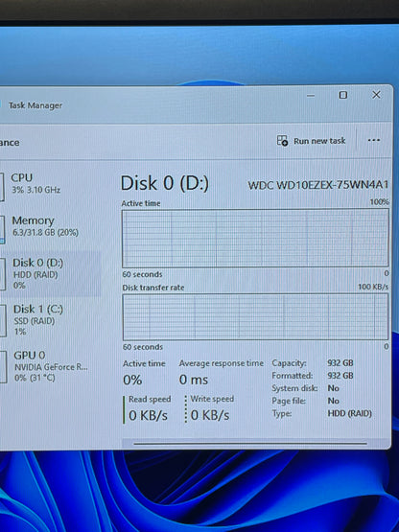Click the Write speed value
Viewport: 399px width, 532px height.
point(210,415)
